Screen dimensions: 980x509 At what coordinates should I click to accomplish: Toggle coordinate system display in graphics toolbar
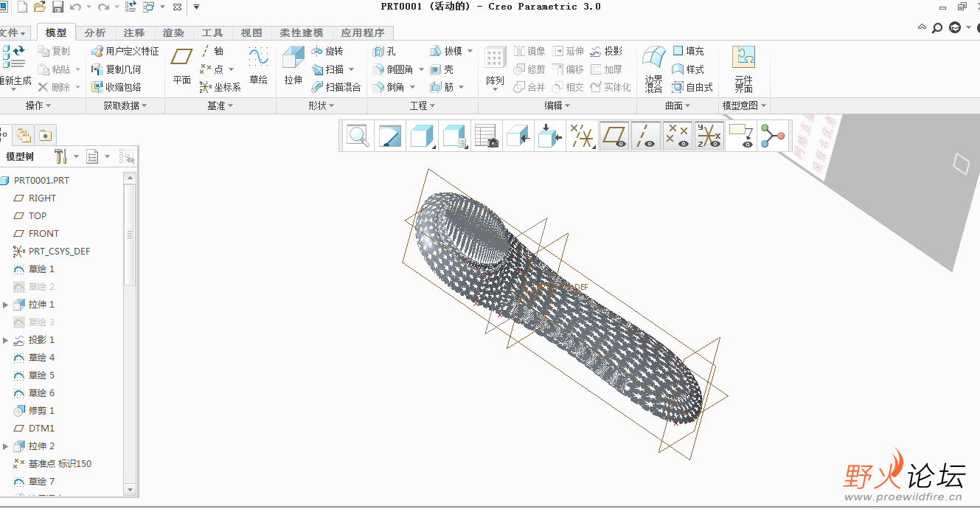click(x=709, y=136)
